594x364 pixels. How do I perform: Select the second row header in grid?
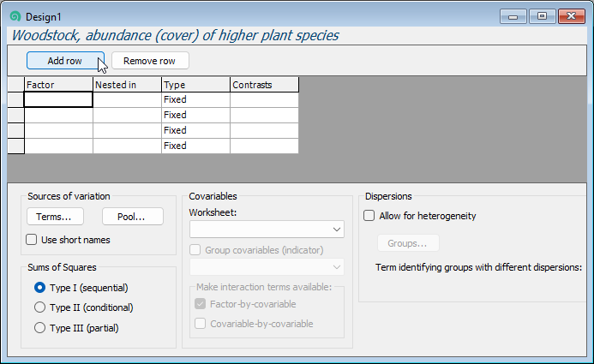point(15,115)
